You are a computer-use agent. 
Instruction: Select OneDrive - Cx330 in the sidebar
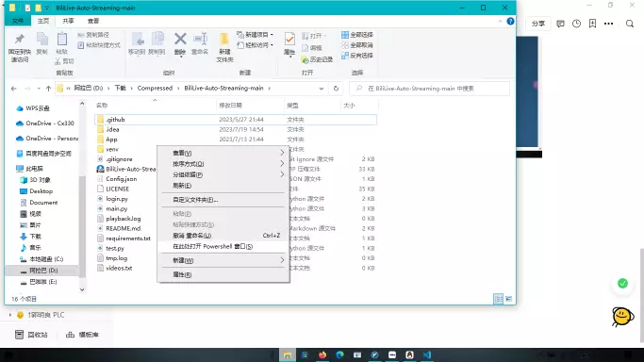click(45, 123)
